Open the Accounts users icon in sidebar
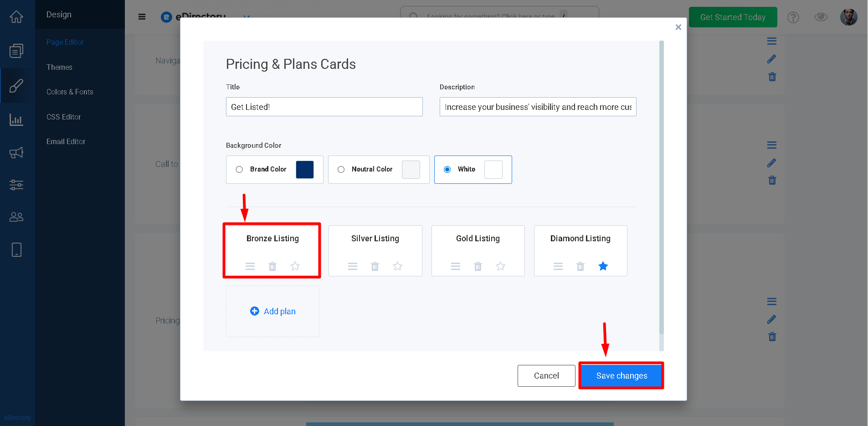 pos(16,217)
